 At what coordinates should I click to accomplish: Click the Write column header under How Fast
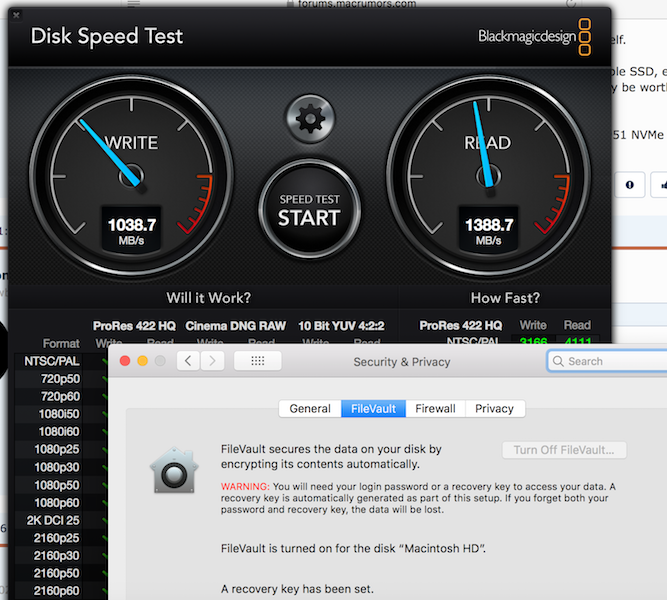(x=533, y=326)
